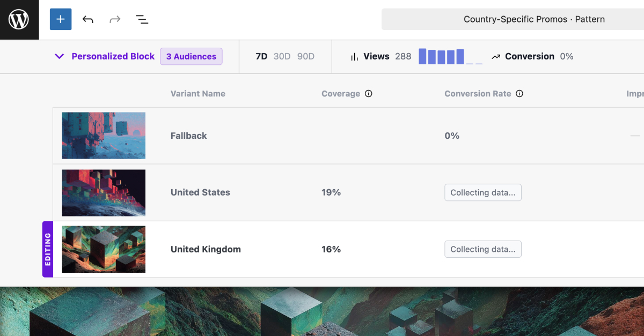Select the EDITING tab on United Kingdom row

(x=47, y=249)
